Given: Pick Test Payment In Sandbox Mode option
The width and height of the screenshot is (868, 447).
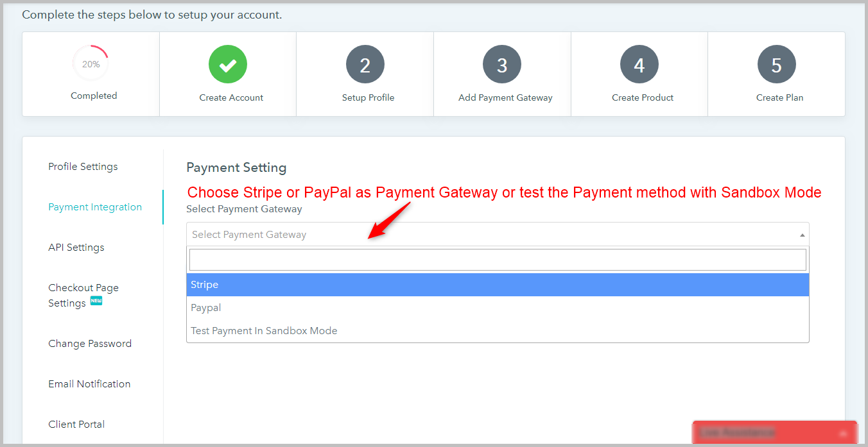Looking at the screenshot, I should 498,331.
